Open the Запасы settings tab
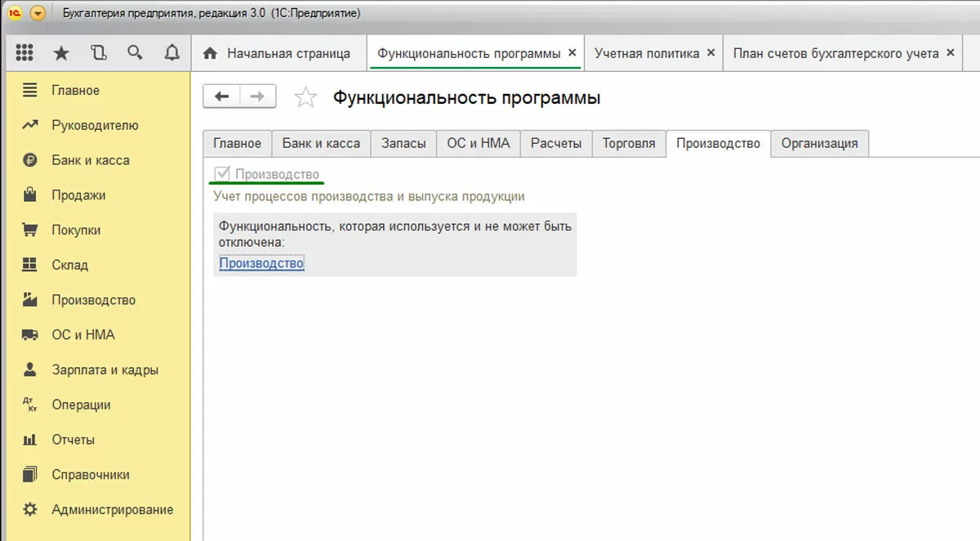 [403, 143]
